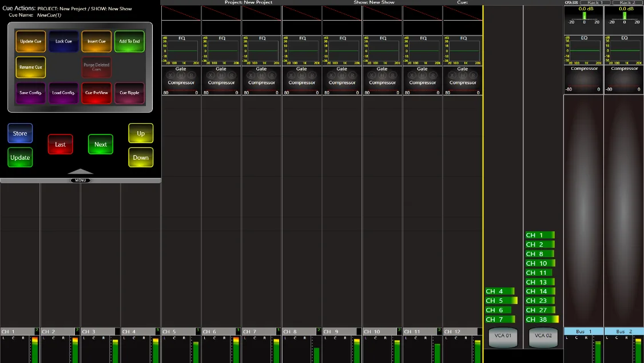The image size is (644, 363).
Task: Advance to the Next cue
Action: (101, 144)
